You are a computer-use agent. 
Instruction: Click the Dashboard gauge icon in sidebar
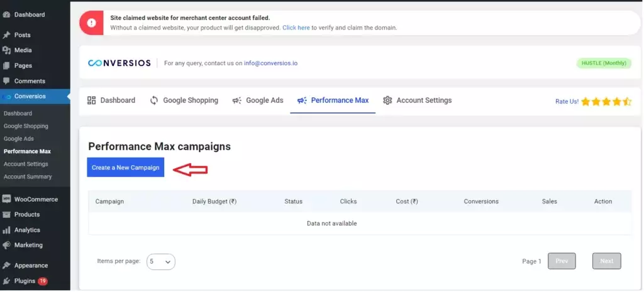coord(6,15)
